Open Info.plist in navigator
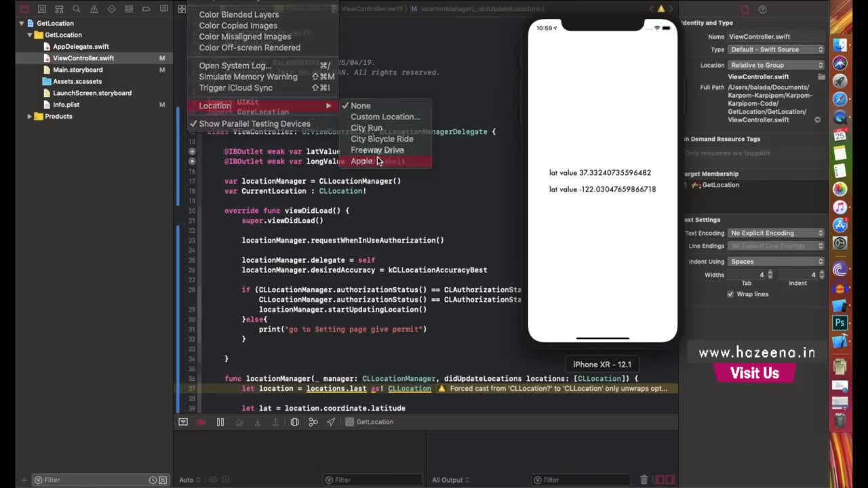 tap(66, 105)
